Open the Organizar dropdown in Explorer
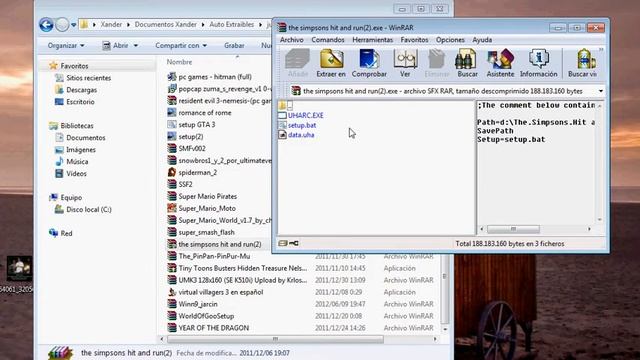 pos(66,46)
